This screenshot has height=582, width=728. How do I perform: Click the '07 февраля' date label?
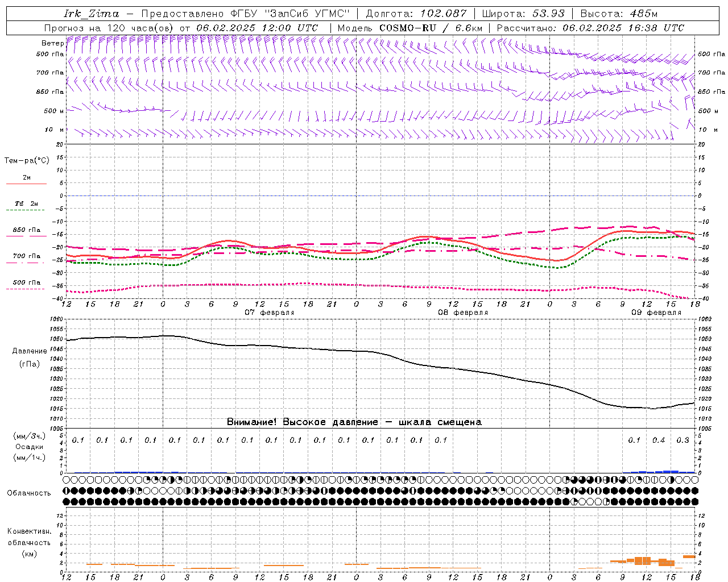[270, 313]
